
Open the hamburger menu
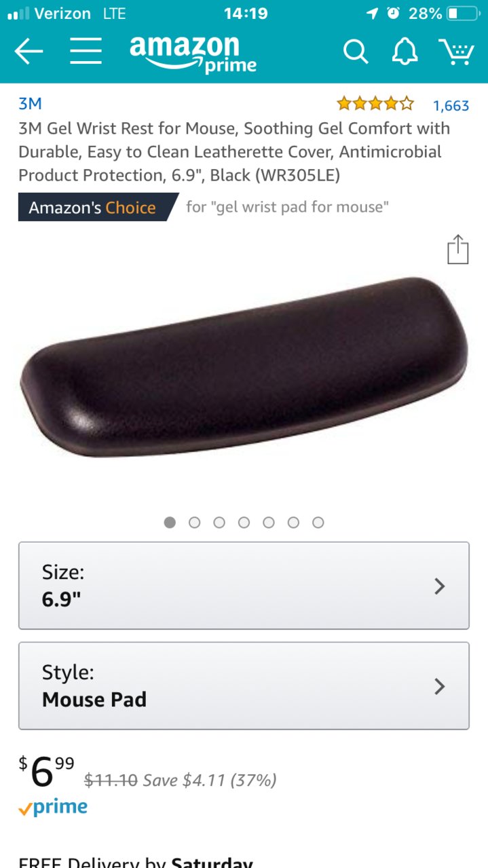(86, 52)
